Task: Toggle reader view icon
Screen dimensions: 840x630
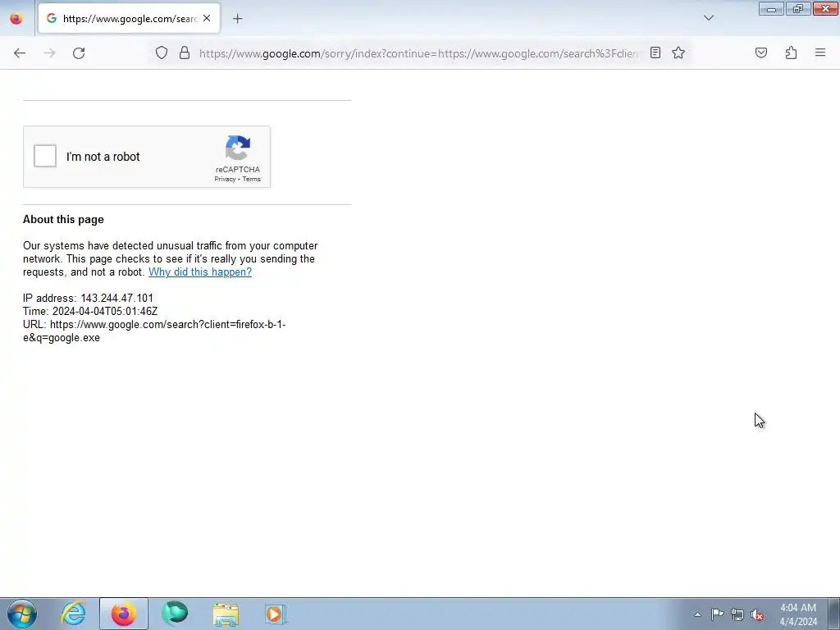Action: coord(655,52)
